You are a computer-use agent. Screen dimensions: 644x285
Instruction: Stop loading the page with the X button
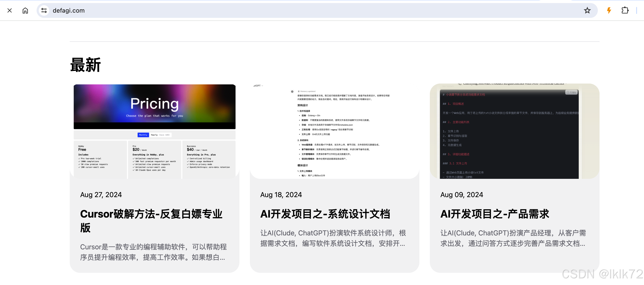click(x=10, y=10)
